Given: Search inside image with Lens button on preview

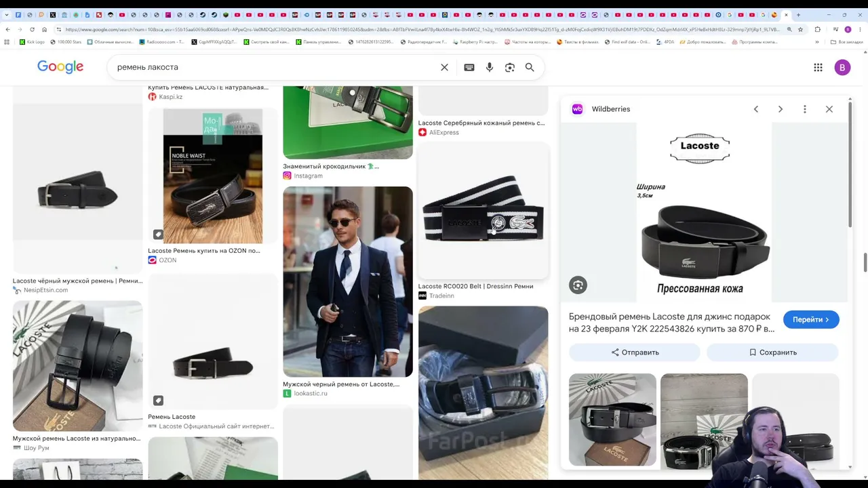Looking at the screenshot, I should pyautogui.click(x=578, y=285).
